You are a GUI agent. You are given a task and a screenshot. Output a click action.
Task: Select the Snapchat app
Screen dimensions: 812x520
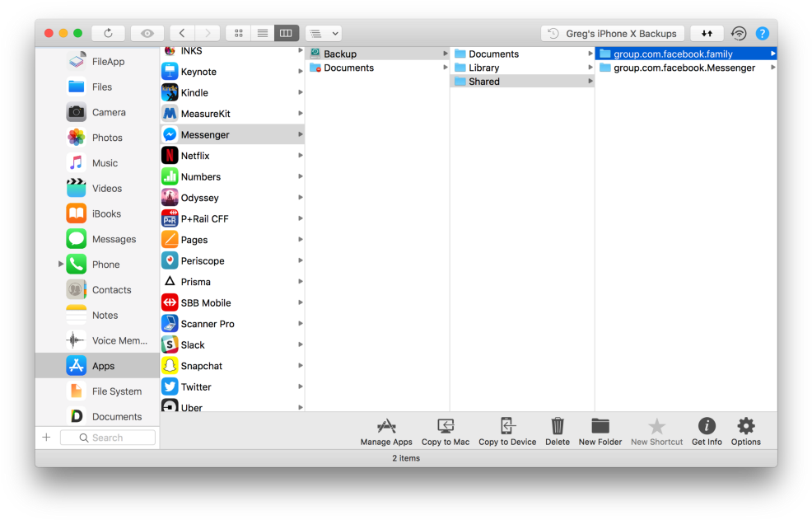tap(232, 366)
